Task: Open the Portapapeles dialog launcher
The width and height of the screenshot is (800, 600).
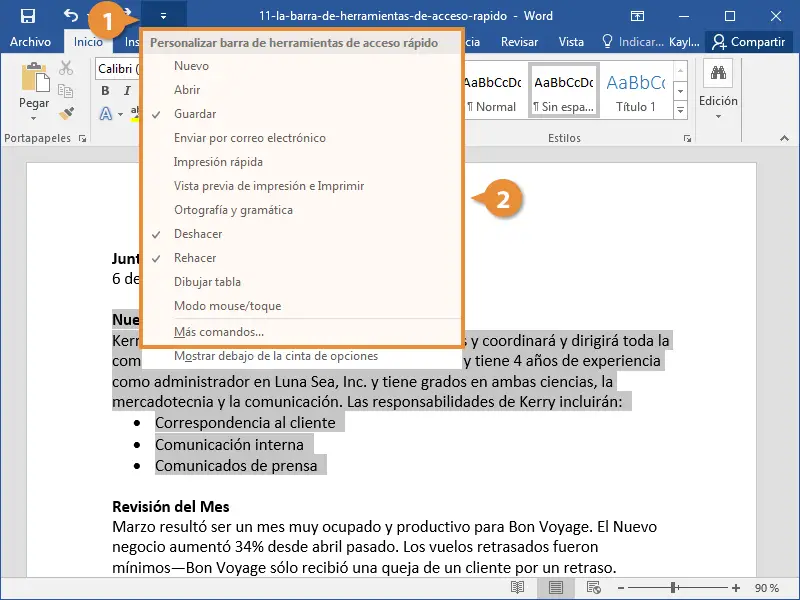Action: [x=83, y=138]
